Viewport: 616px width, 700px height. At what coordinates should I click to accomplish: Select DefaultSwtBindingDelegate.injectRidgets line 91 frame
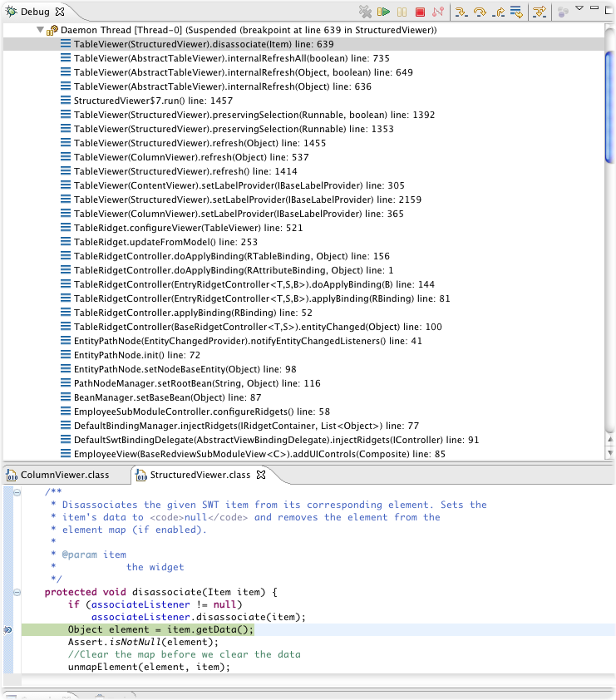tap(276, 440)
